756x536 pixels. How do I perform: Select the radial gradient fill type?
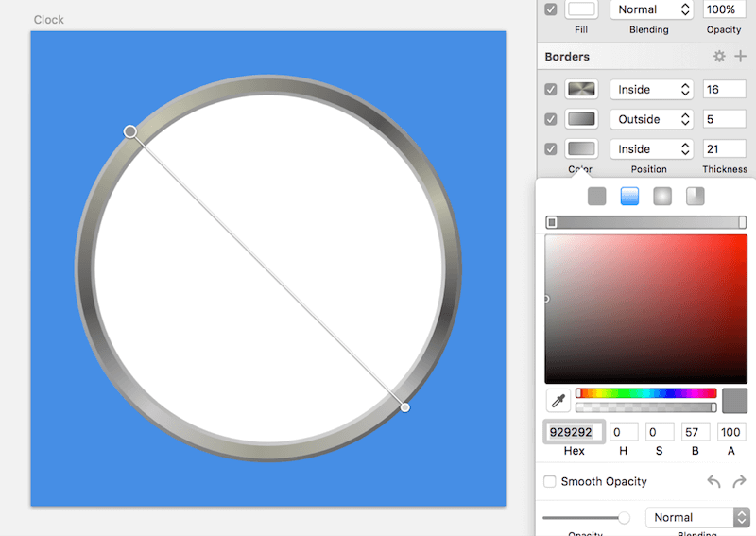click(662, 197)
